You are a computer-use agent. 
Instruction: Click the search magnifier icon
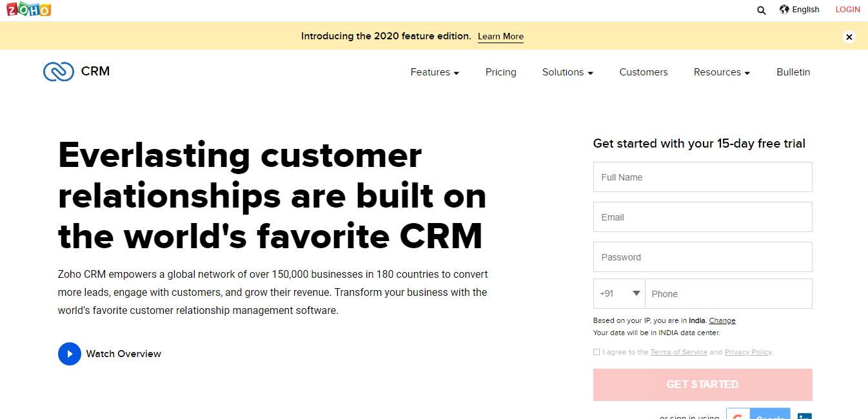pyautogui.click(x=762, y=10)
